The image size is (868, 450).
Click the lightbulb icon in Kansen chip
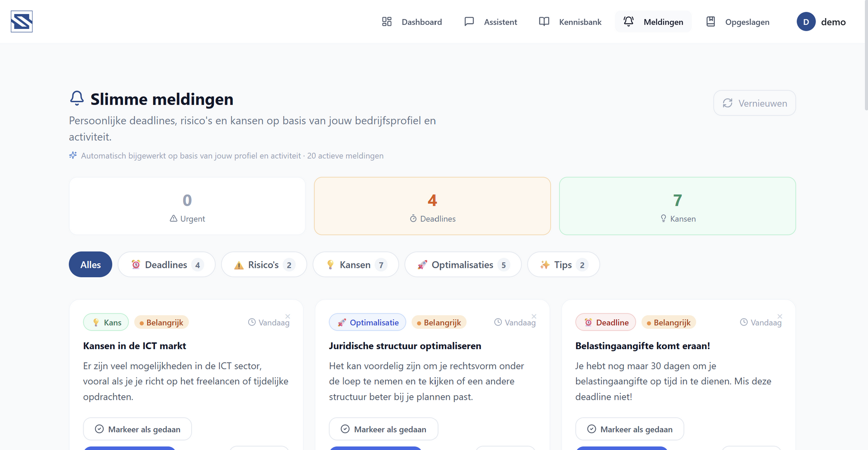pos(330,265)
